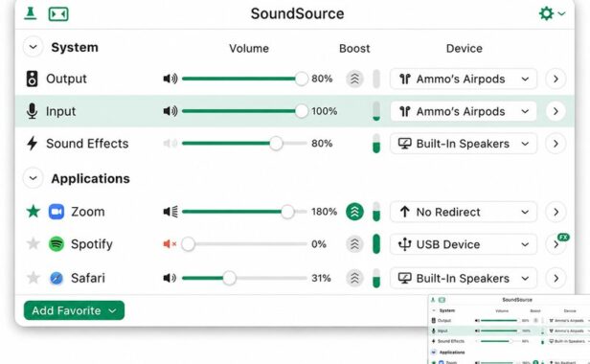
Task: Expand Safari details arrow
Action: click(x=556, y=278)
